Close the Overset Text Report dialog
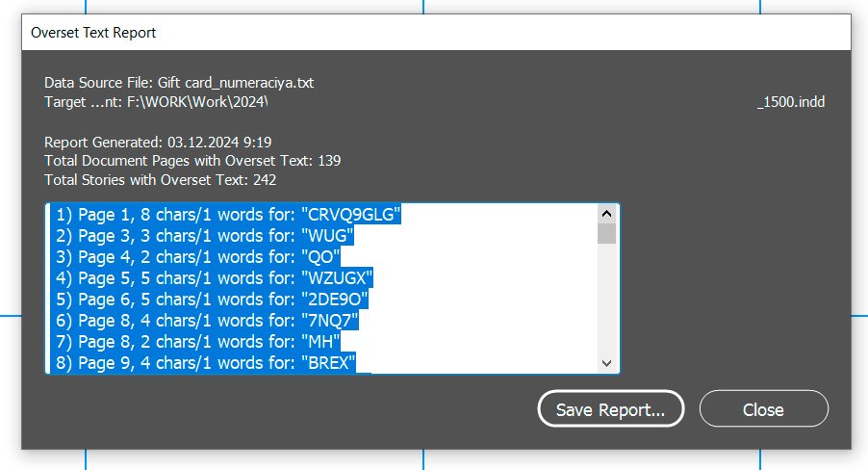868x470 pixels. point(763,409)
